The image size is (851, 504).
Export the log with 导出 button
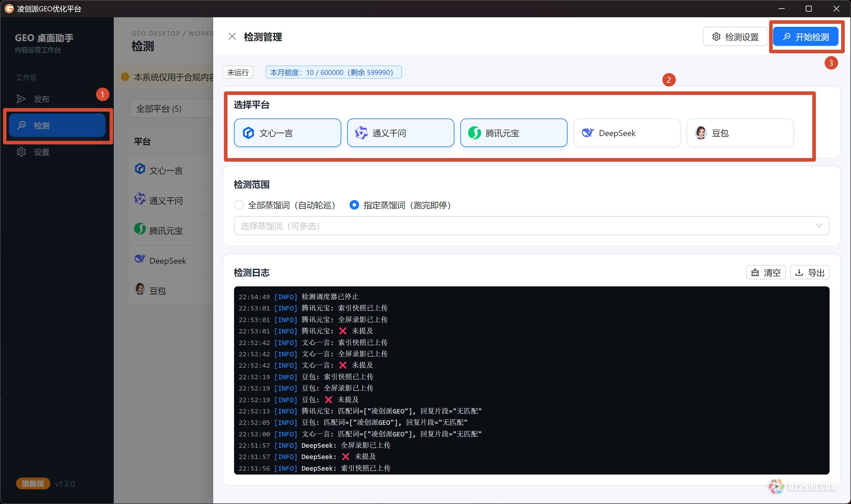[810, 272]
